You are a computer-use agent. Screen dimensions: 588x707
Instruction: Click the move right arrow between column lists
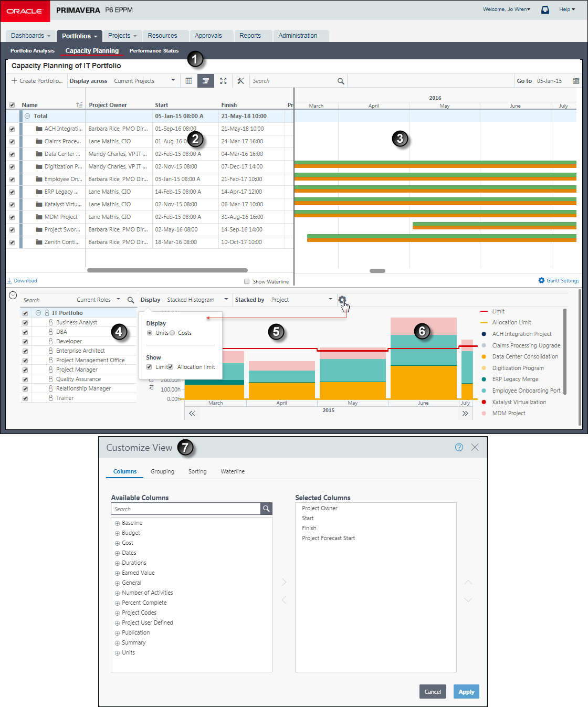(284, 582)
